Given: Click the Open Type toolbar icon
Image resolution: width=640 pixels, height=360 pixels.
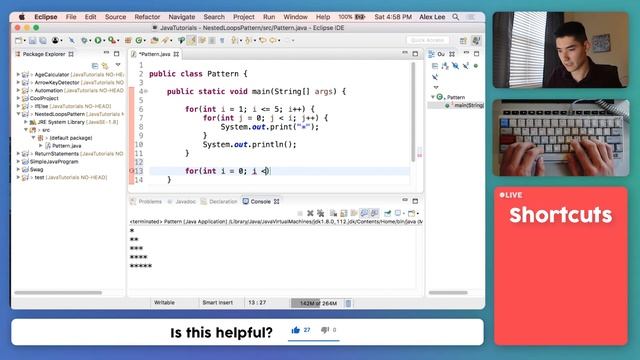Looking at the screenshot, I should click(x=154, y=40).
